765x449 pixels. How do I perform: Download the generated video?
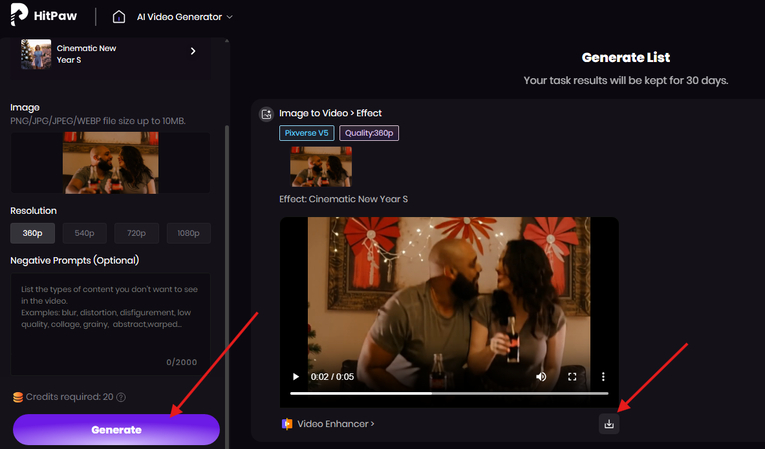(609, 424)
